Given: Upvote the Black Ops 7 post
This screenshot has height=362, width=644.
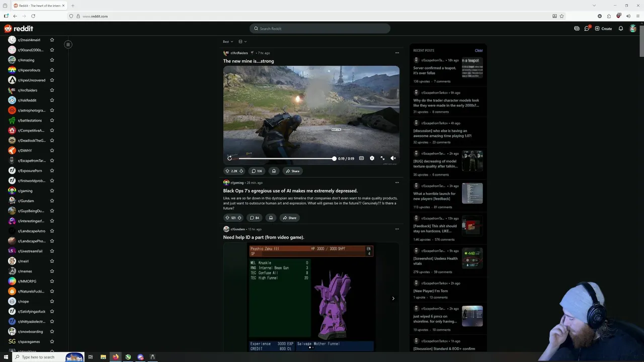Looking at the screenshot, I should (x=227, y=218).
